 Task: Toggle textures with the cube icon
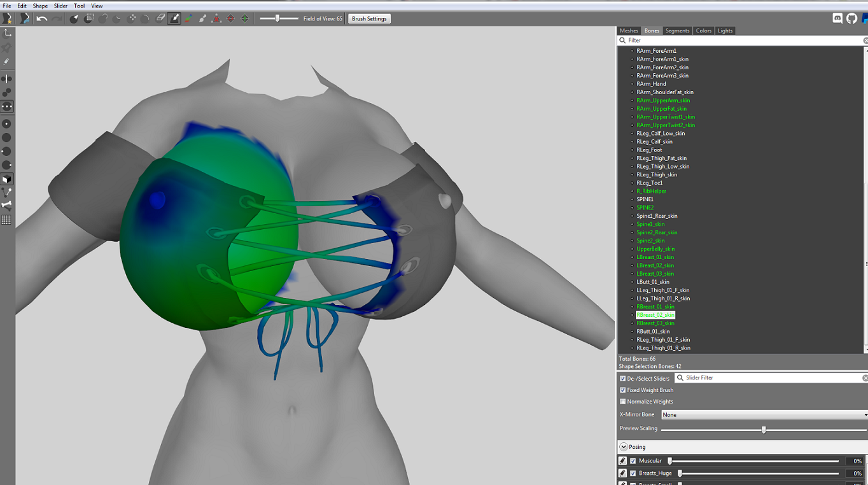coord(7,179)
